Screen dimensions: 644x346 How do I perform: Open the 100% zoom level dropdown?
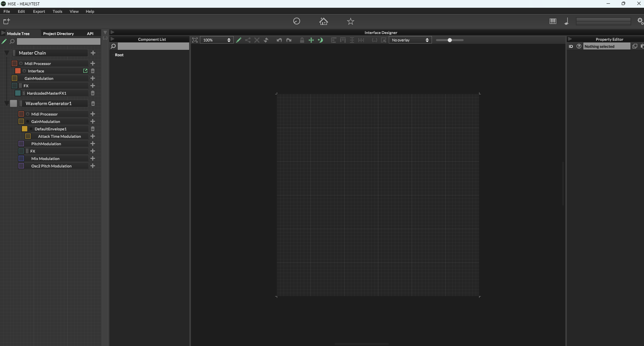coord(216,40)
